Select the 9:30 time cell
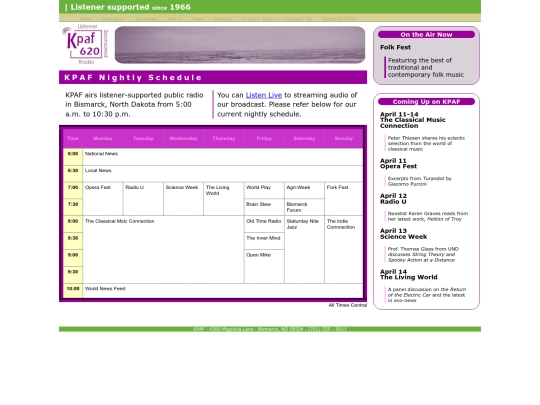540x405 pixels. click(73, 275)
